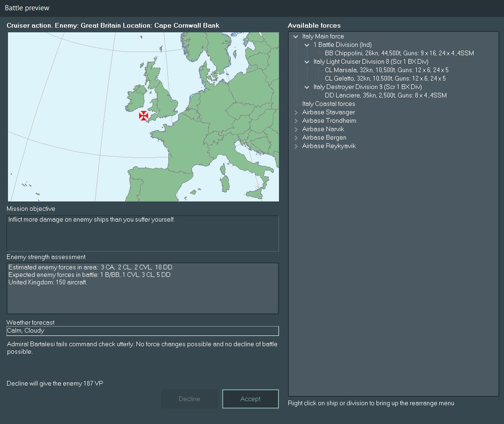Select the Italy Main force row
Screen dimensions: 504x424
click(x=323, y=36)
